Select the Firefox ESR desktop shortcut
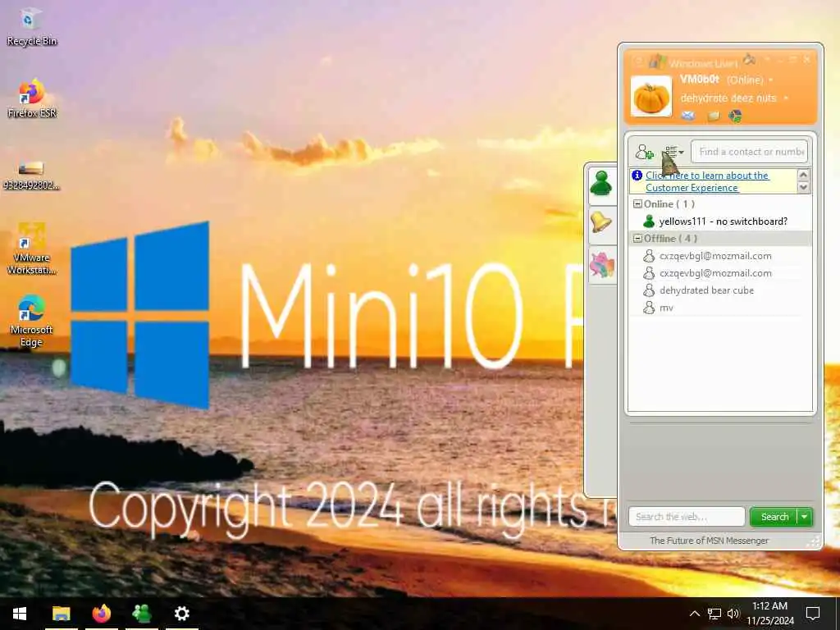Image resolution: width=840 pixels, height=630 pixels. [x=32, y=98]
